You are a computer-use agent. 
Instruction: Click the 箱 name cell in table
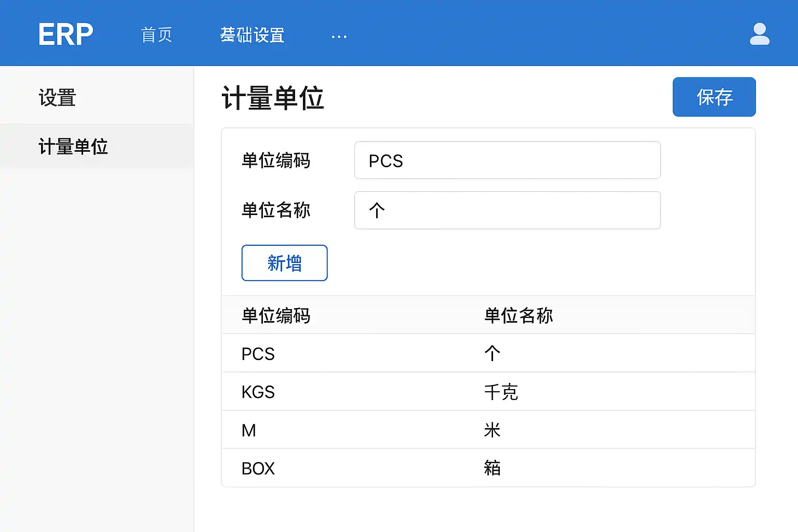(492, 468)
